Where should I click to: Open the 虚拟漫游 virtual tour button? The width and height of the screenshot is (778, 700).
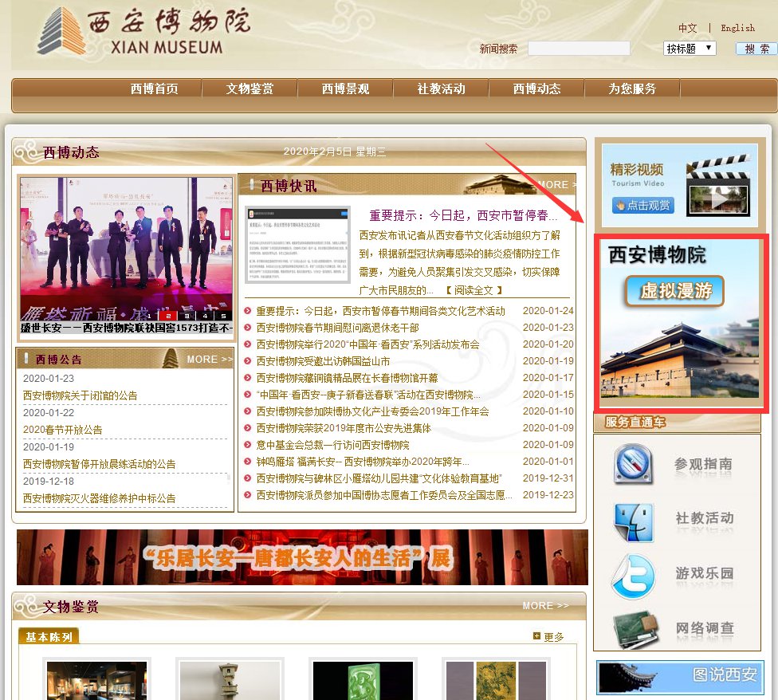tap(674, 292)
